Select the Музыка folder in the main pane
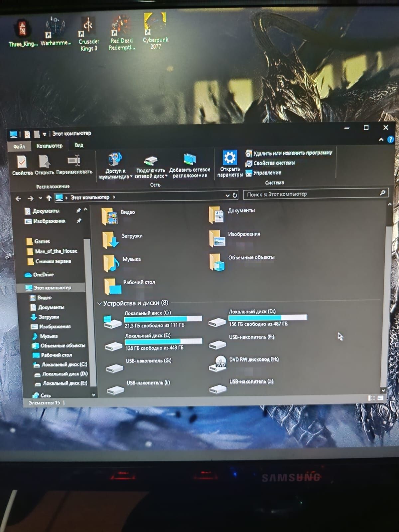Viewport: 399px width, 532px height. [122, 263]
